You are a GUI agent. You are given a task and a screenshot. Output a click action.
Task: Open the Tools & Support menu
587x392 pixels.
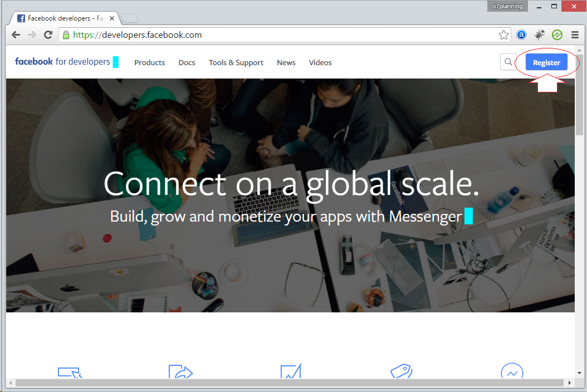(236, 62)
